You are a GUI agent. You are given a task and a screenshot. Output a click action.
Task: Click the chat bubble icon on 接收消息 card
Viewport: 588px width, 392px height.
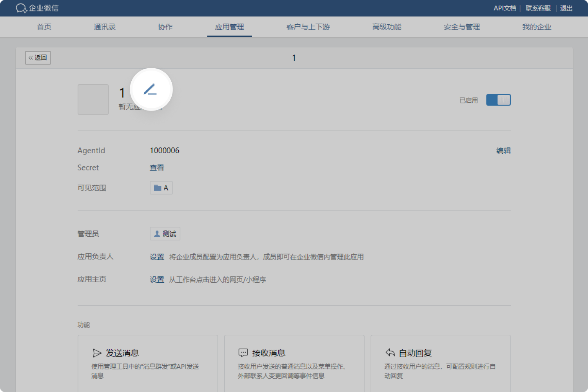(x=243, y=352)
